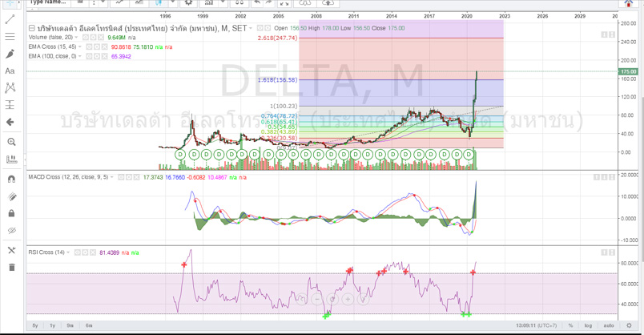Remove the RSI Cross (14) indicator with X
Screen dimensions: 644x335
pyautogui.click(x=93, y=252)
